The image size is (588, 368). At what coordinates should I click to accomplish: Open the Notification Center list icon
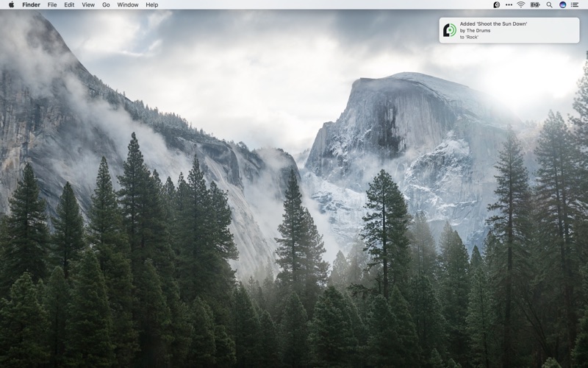point(575,5)
